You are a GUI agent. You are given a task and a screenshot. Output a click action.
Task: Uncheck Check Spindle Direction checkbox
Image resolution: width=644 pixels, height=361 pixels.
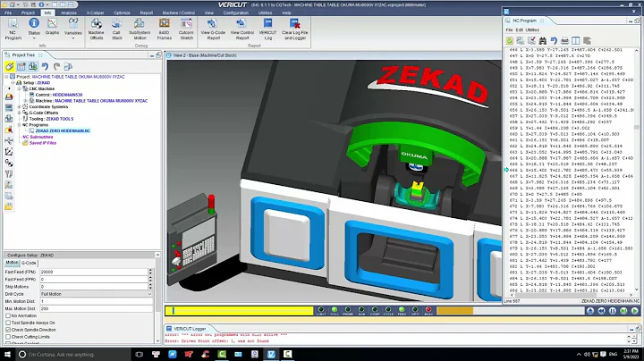(8, 330)
